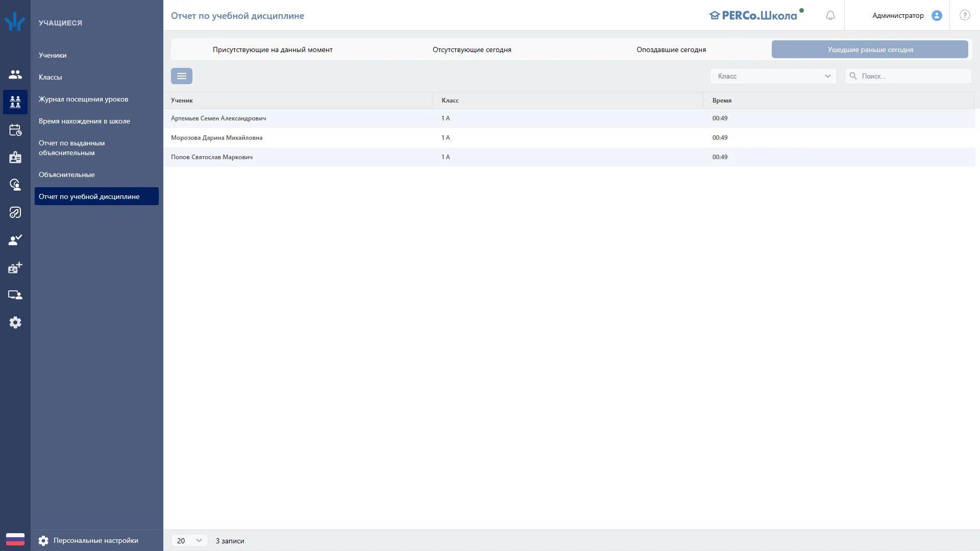
Task: Click the 3 записи count label
Action: (x=230, y=541)
